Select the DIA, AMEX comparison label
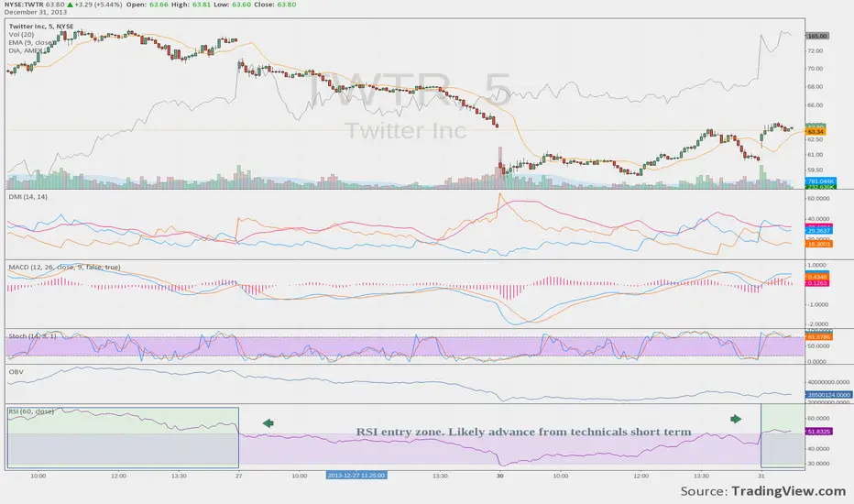Image resolution: width=854 pixels, height=504 pixels. coord(26,50)
